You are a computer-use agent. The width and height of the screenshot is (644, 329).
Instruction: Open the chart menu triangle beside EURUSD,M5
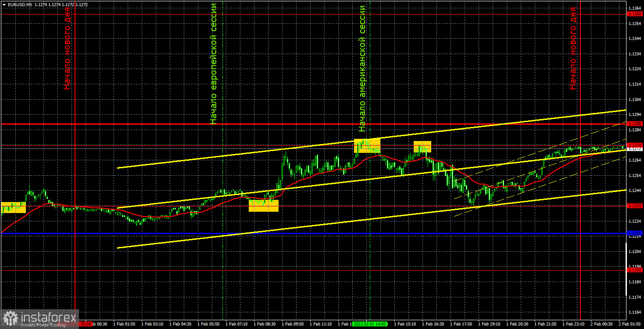click(x=4, y=4)
